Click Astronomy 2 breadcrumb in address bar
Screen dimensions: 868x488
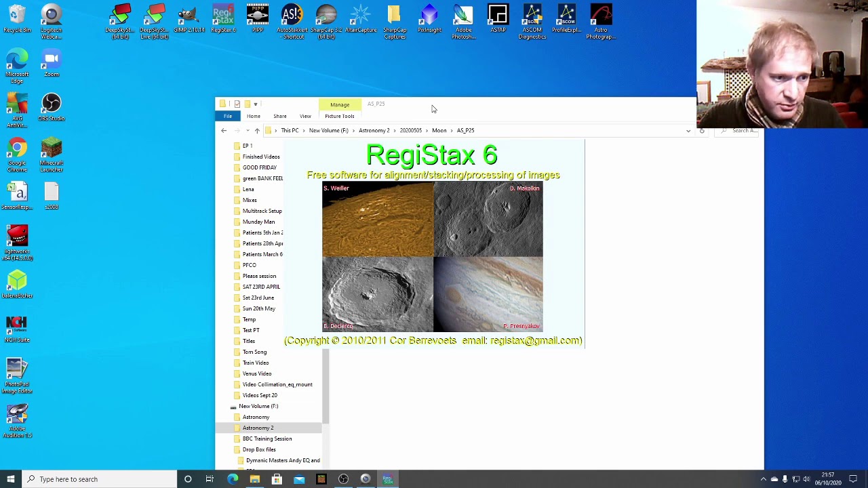374,130
